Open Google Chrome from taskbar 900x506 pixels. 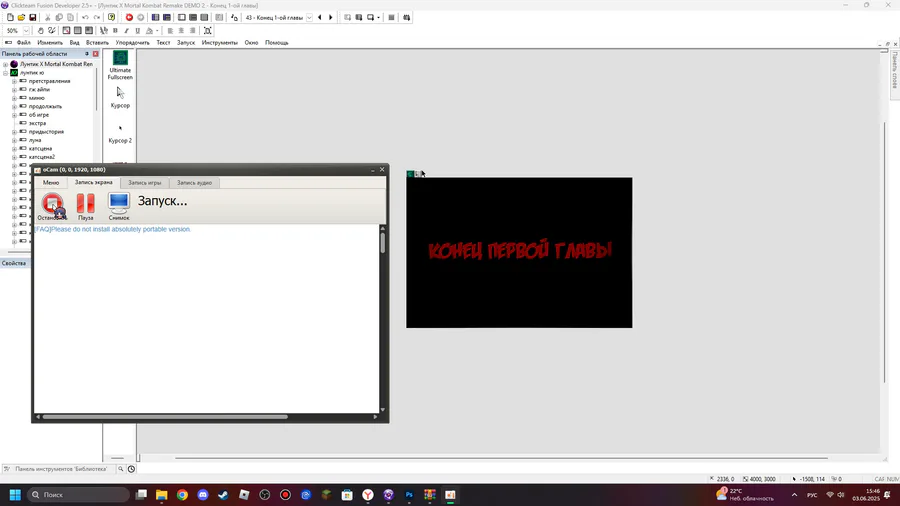183,495
